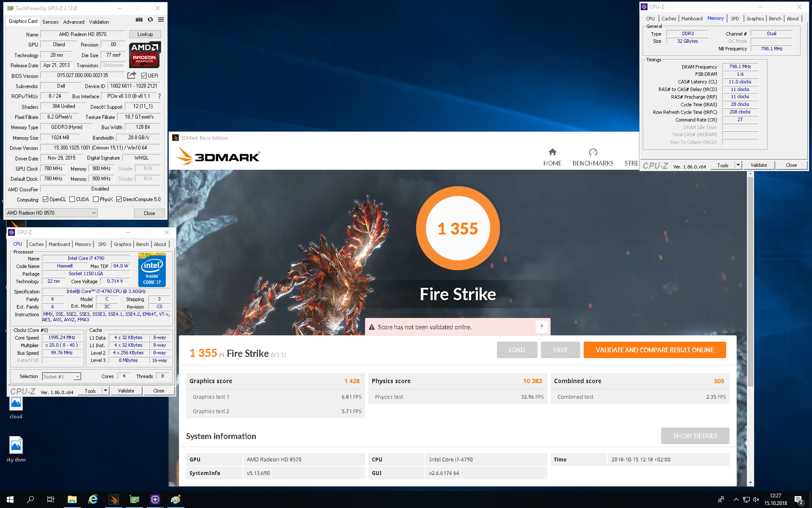Launch Internet Explorer from the taskbar
Image resolution: width=812 pixels, height=508 pixels.
coord(93,500)
